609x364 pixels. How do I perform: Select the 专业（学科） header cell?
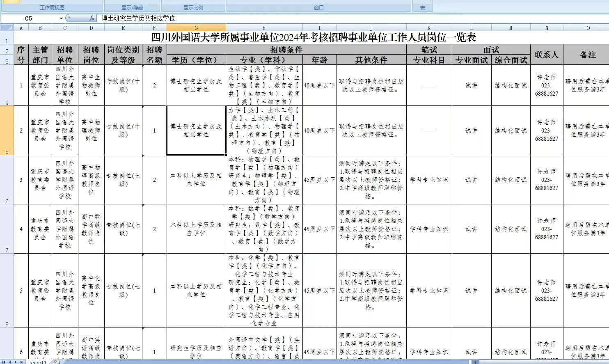click(264, 60)
